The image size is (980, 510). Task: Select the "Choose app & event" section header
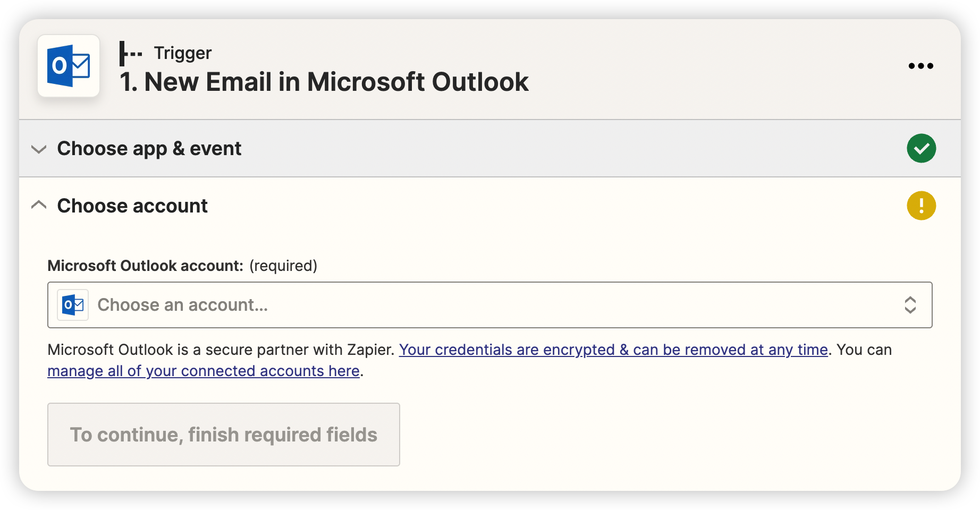point(149,149)
